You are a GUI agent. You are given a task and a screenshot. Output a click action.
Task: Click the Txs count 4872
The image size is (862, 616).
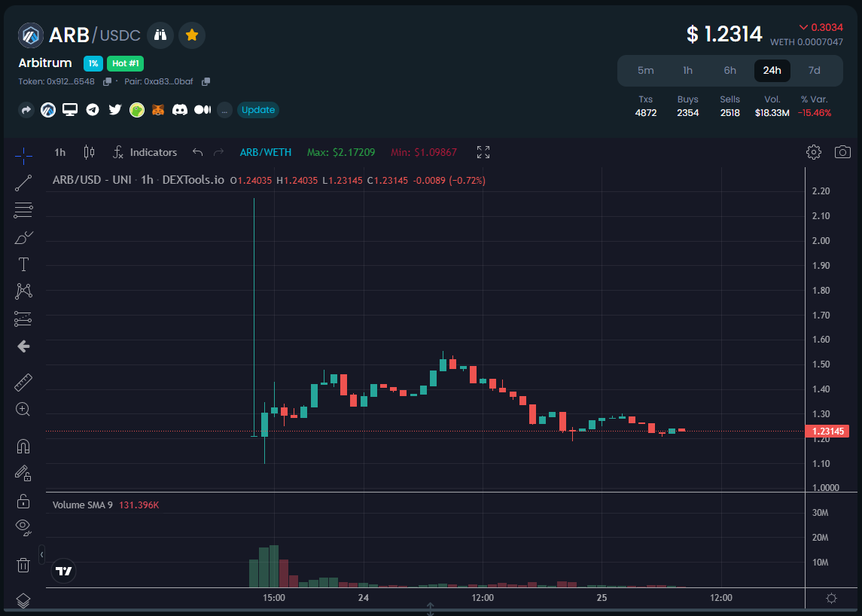click(x=646, y=113)
